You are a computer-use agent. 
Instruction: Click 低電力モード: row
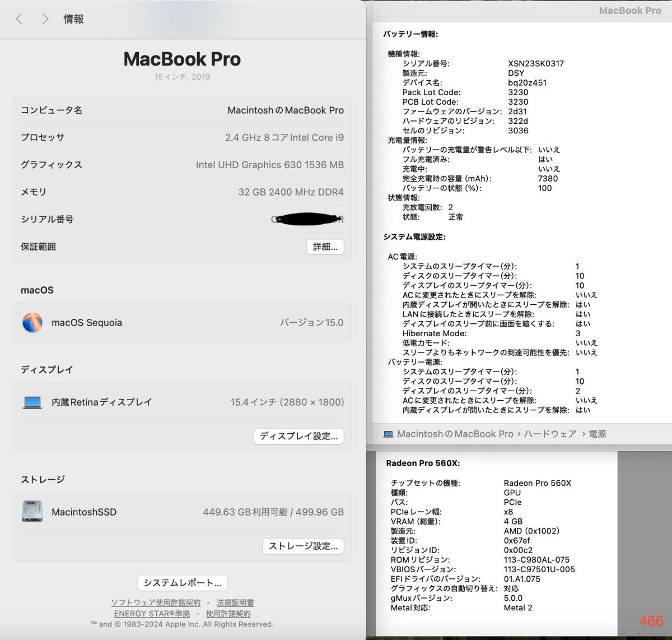500,342
